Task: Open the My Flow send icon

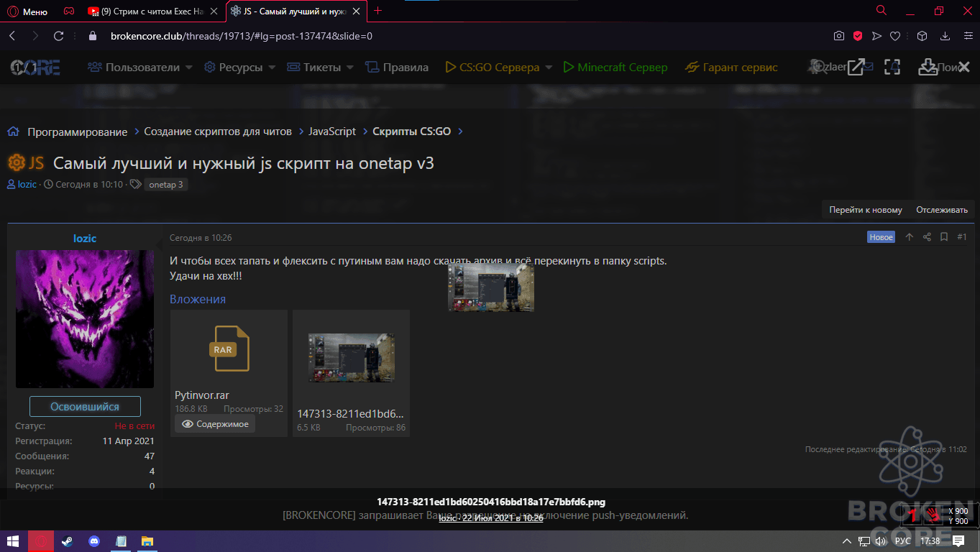Action: click(876, 36)
